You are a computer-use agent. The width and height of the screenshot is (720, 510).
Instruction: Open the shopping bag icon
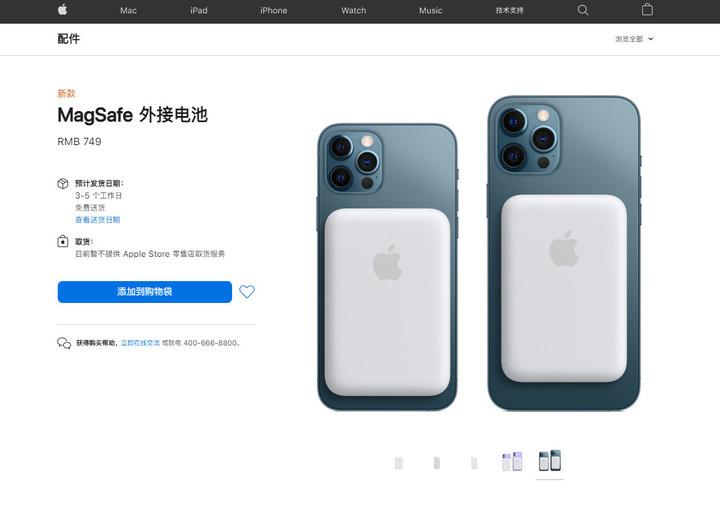point(647,10)
